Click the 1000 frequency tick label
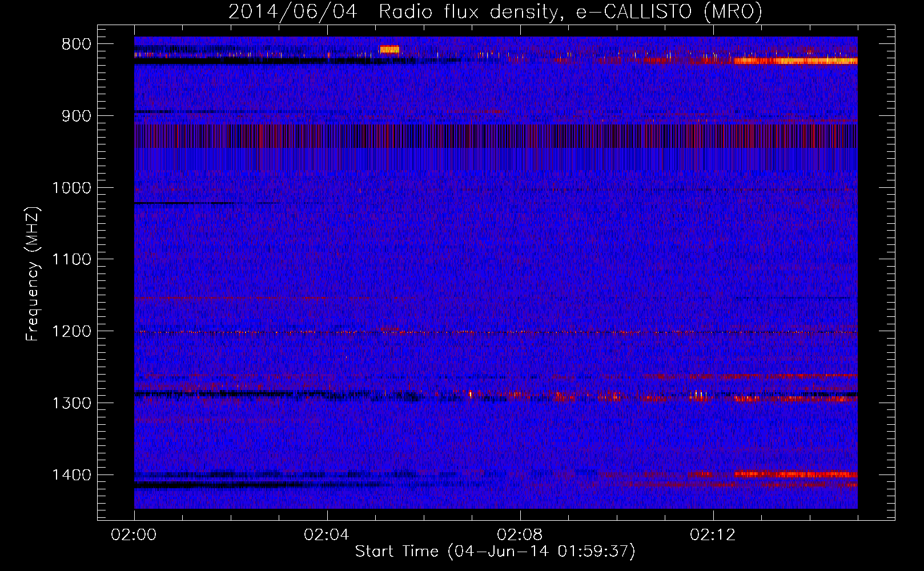Viewport: 924px width, 571px height. pos(71,188)
